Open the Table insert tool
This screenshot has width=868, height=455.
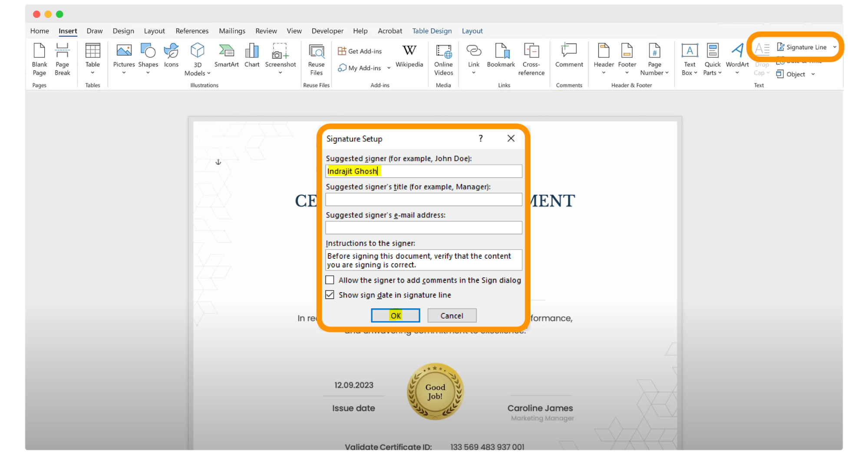(92, 59)
